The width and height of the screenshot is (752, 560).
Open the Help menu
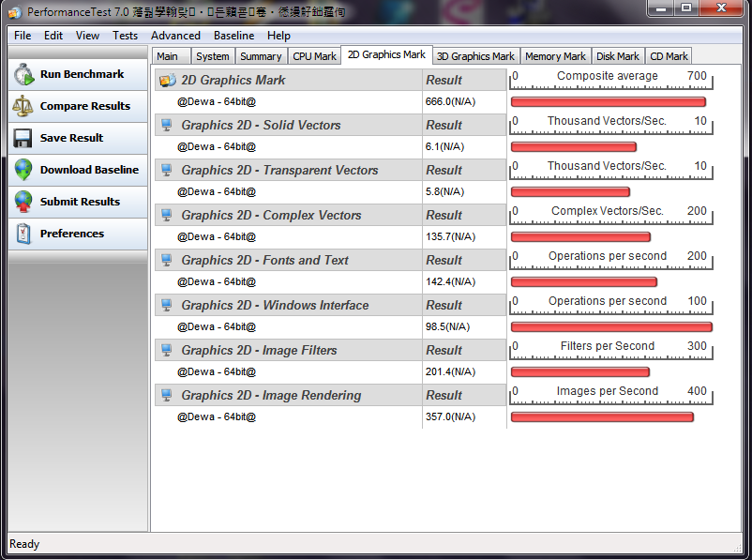coord(278,36)
